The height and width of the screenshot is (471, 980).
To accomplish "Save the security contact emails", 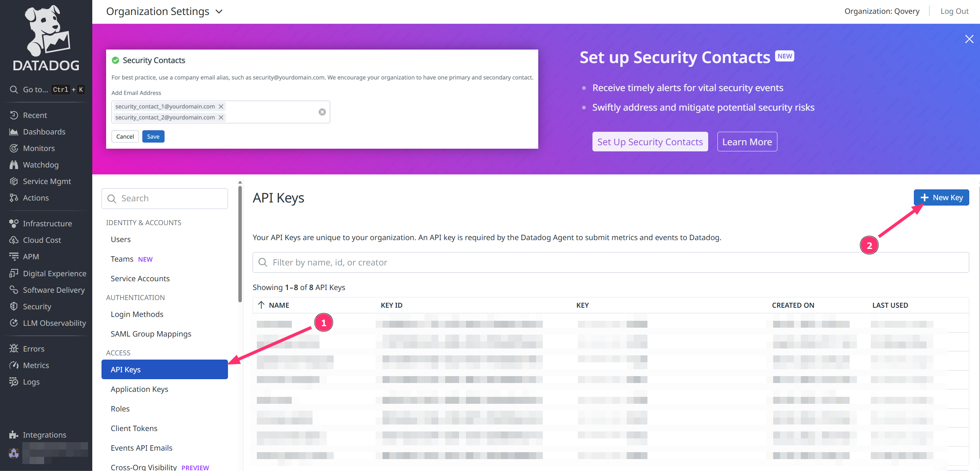I will click(153, 136).
